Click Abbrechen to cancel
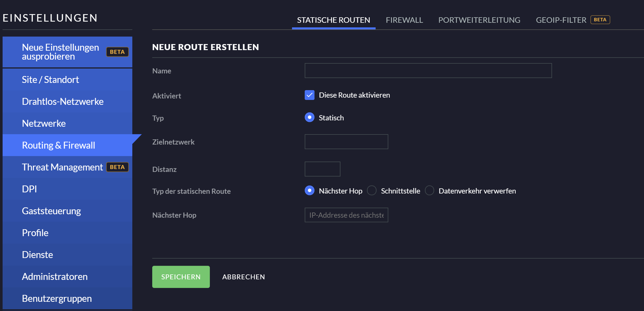This screenshot has width=644, height=311. tap(243, 277)
